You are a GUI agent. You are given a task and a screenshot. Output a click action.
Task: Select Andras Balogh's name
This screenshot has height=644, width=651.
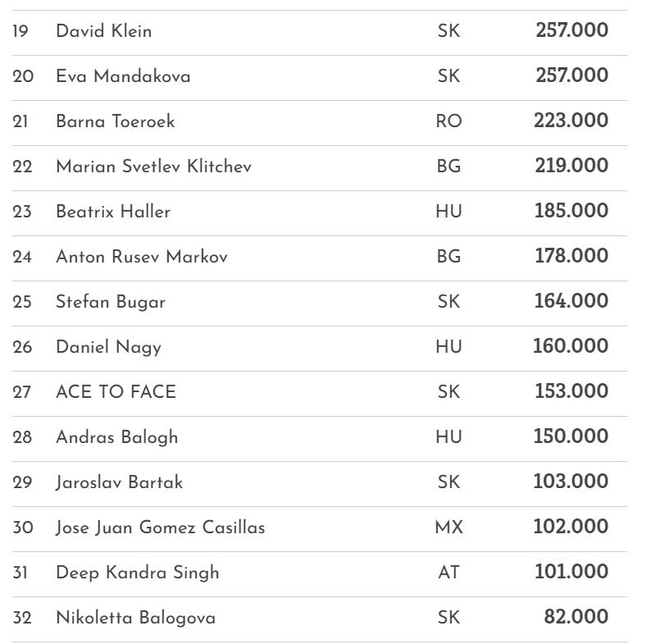116,437
